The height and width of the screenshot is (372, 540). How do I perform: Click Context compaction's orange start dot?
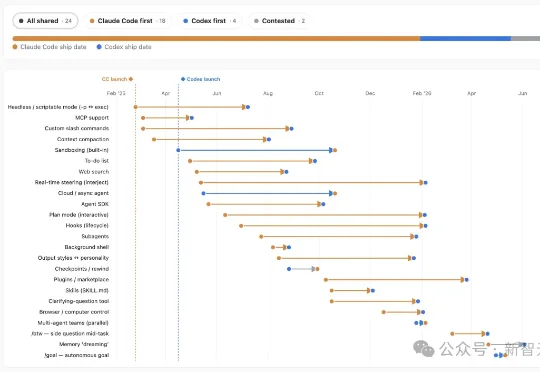[x=154, y=140]
